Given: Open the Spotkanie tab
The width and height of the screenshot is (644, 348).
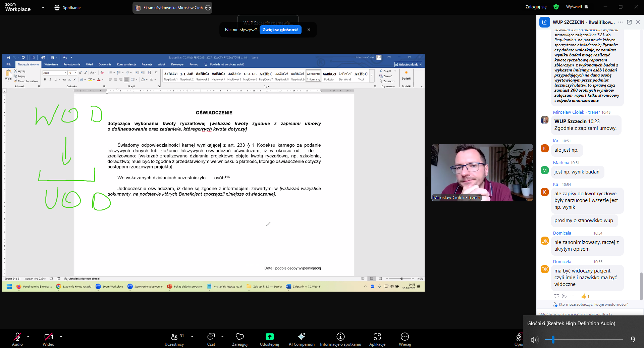Looking at the screenshot, I should [x=67, y=7].
